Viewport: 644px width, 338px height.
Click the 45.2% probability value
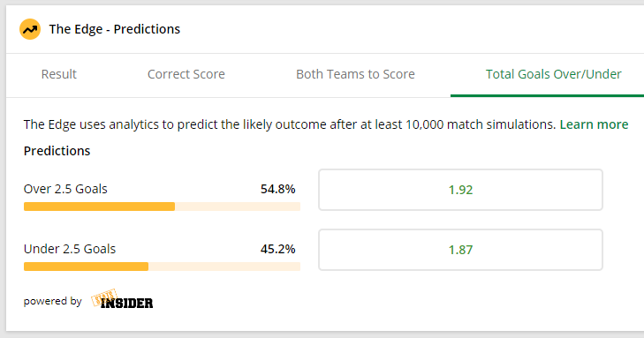[277, 249]
